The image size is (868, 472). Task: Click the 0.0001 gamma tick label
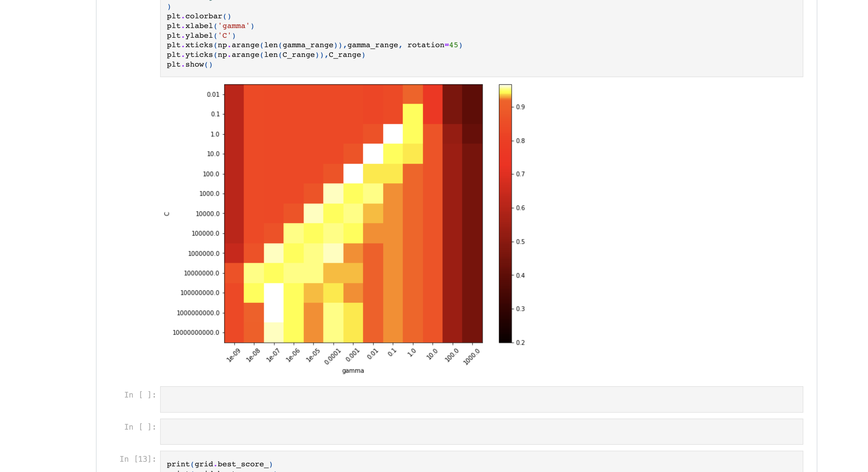click(333, 356)
